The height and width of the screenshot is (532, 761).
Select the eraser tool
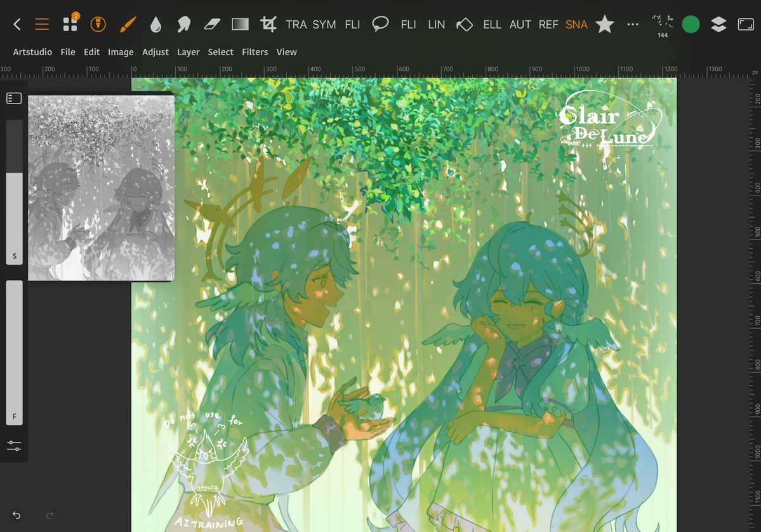pos(212,24)
